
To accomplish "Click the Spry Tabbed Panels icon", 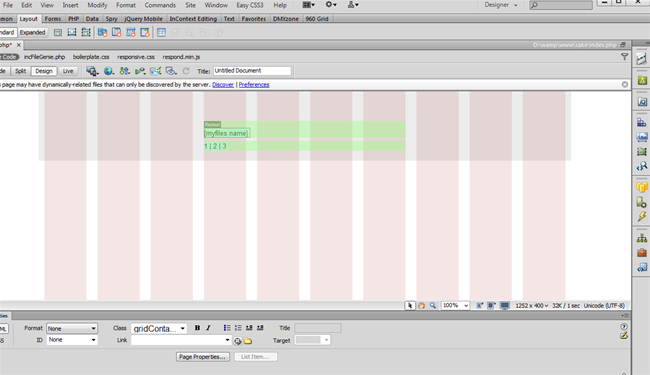I will click(x=116, y=32).
